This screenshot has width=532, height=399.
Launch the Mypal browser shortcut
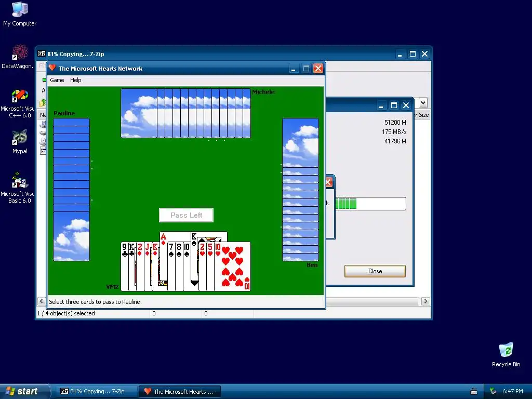pyautogui.click(x=20, y=141)
